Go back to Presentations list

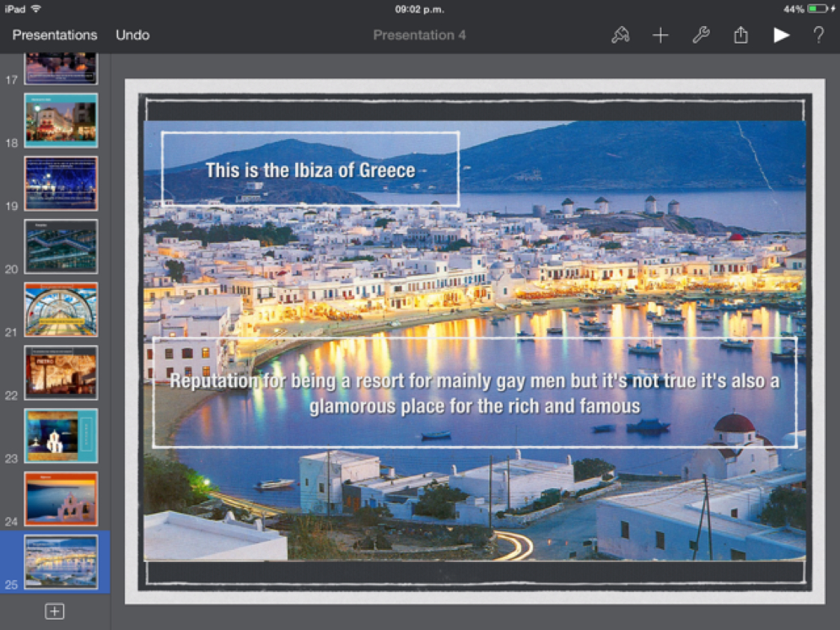tap(55, 35)
